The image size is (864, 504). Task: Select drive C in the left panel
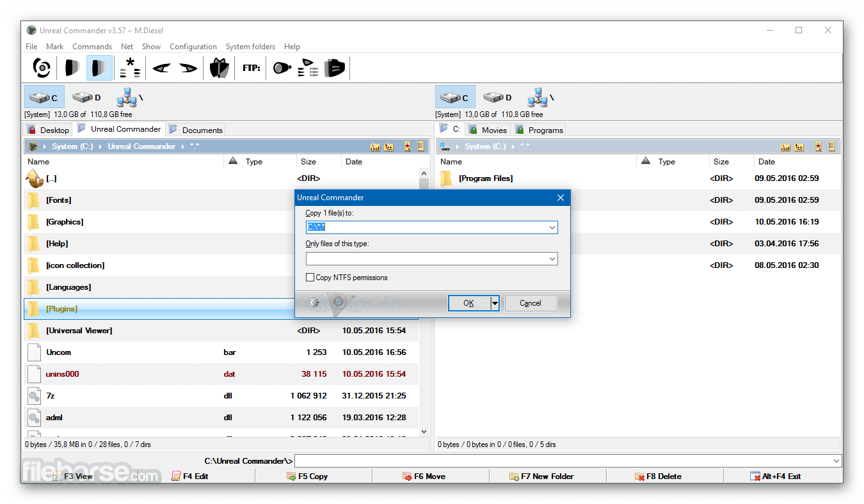tap(44, 97)
